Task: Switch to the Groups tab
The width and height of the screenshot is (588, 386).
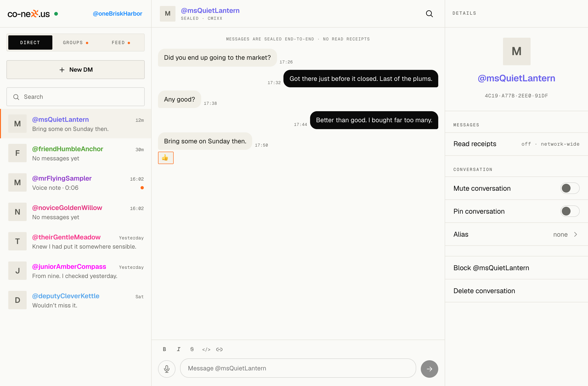Action: (76, 43)
